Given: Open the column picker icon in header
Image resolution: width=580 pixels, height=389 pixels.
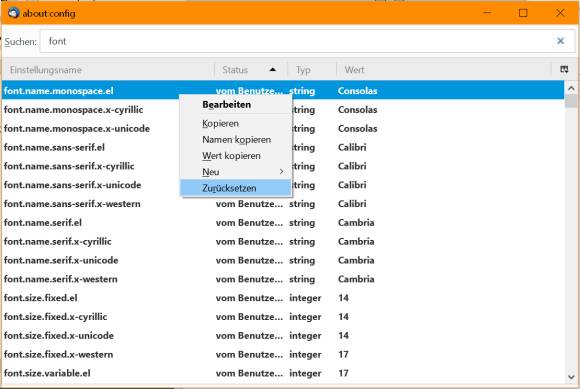Looking at the screenshot, I should 564,69.
